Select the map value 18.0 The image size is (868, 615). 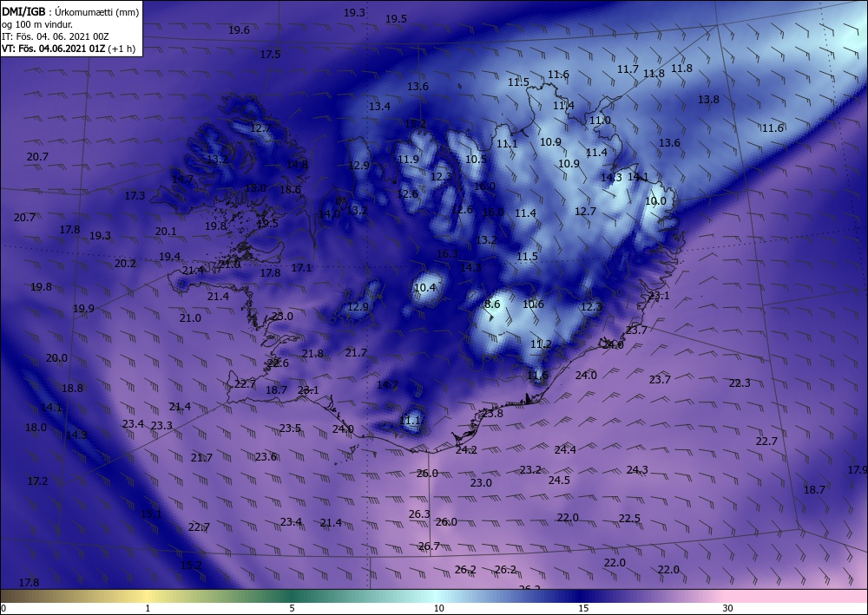36,427
